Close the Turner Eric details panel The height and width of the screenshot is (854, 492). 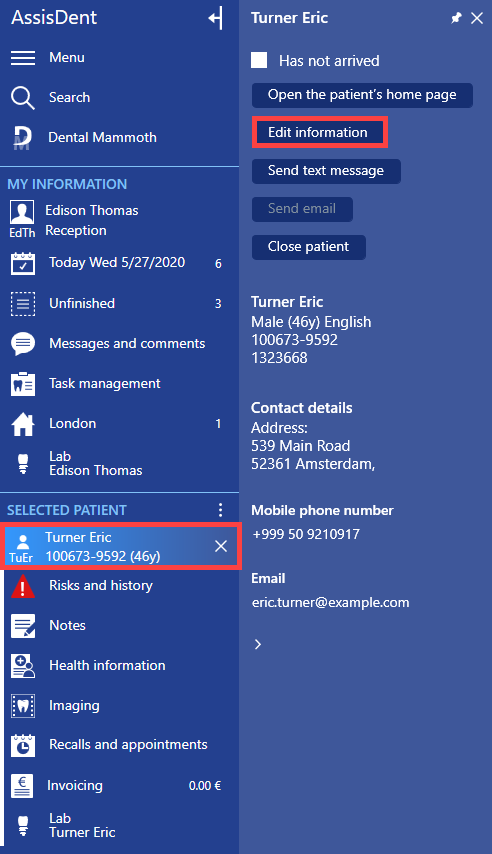[x=477, y=18]
